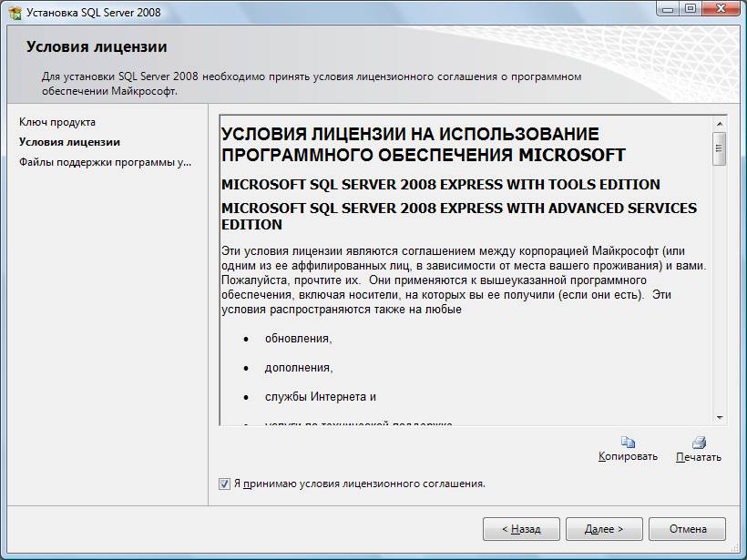The height and width of the screenshot is (560, 747).
Task: Click the scrollbar thumb of the license text
Action: coord(719,147)
